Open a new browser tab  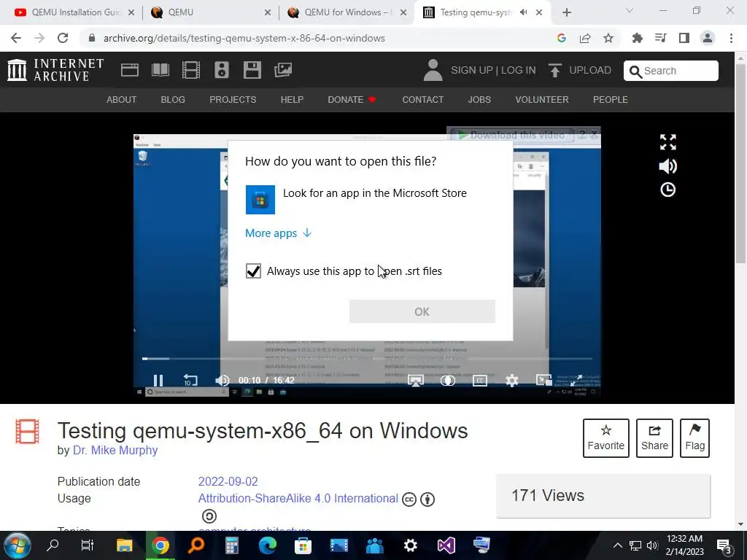tap(566, 12)
